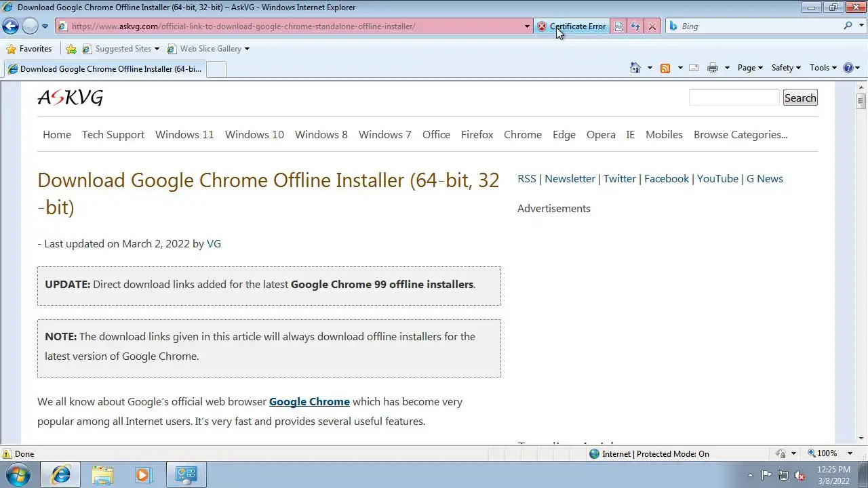Image resolution: width=868 pixels, height=488 pixels.
Task: Open the Firefox category link
Action: coord(477,134)
